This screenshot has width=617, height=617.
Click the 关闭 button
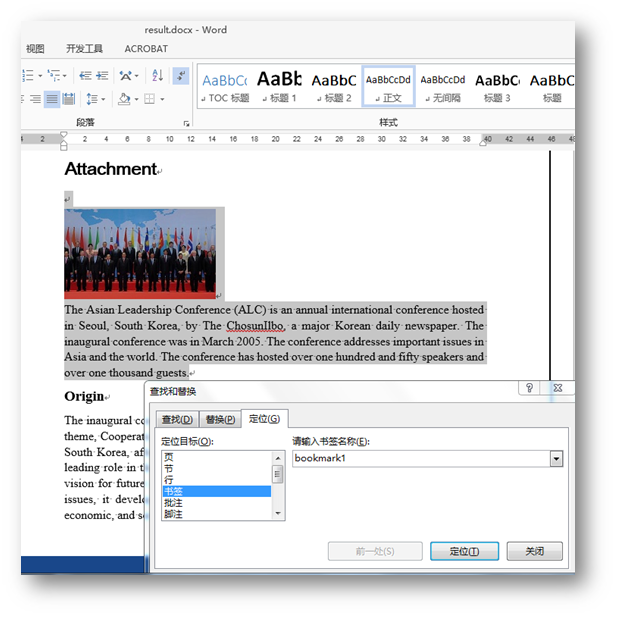(534, 551)
